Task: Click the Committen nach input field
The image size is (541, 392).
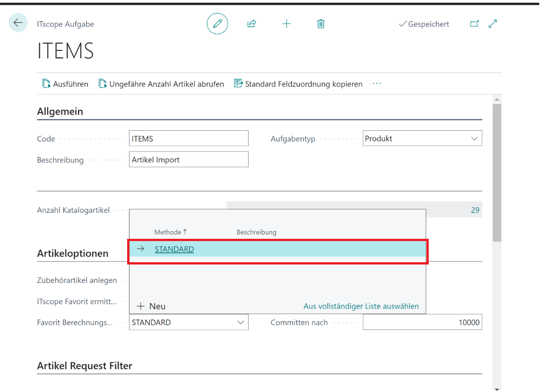Action: coord(422,323)
